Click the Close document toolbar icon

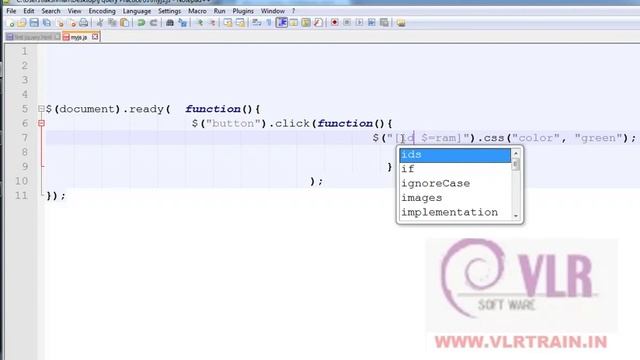(60, 23)
